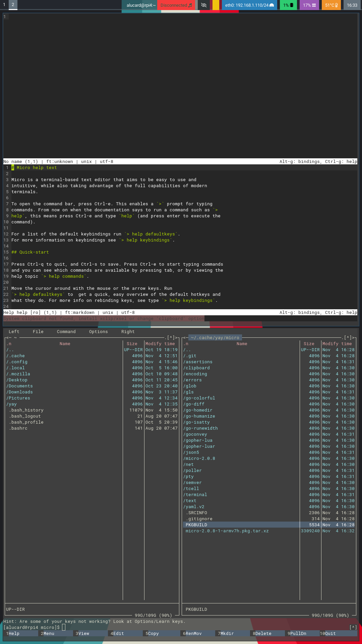Toggle the crossed-eye visibility icon in top bar

tap(203, 5)
